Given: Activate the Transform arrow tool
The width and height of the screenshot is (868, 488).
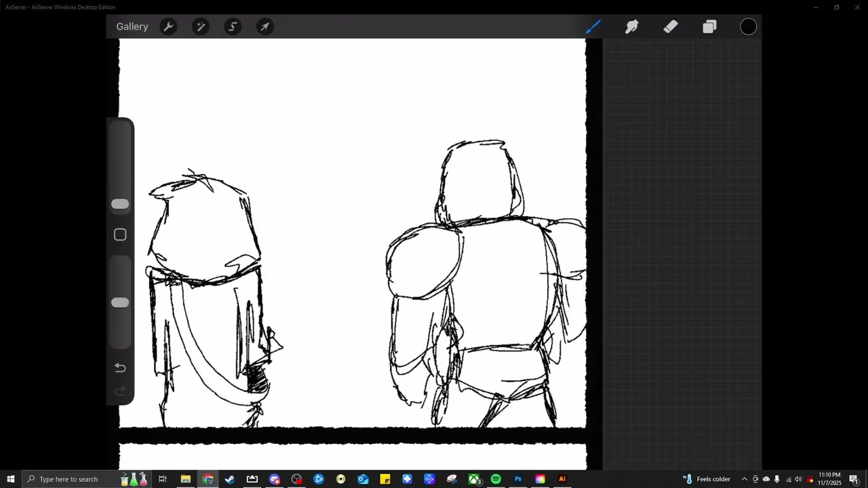Looking at the screenshot, I should pos(265,27).
